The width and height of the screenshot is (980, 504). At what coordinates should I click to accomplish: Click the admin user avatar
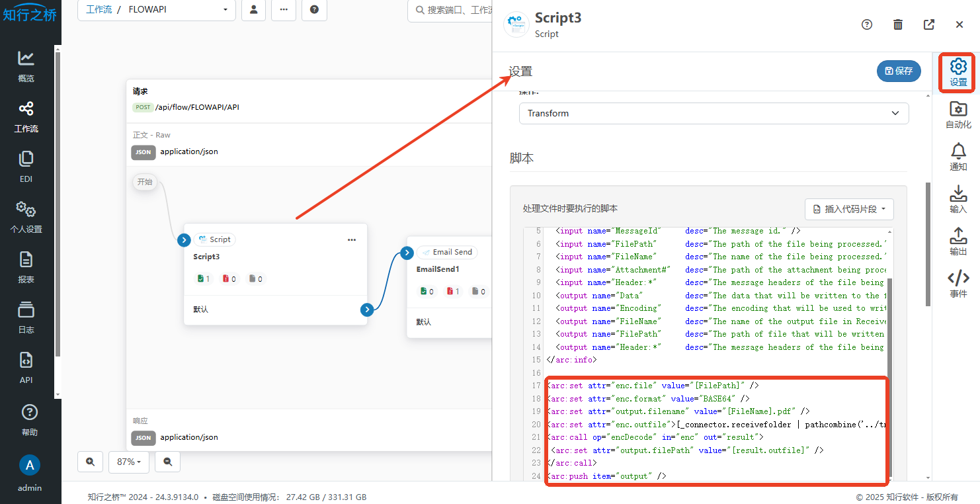[x=29, y=465]
